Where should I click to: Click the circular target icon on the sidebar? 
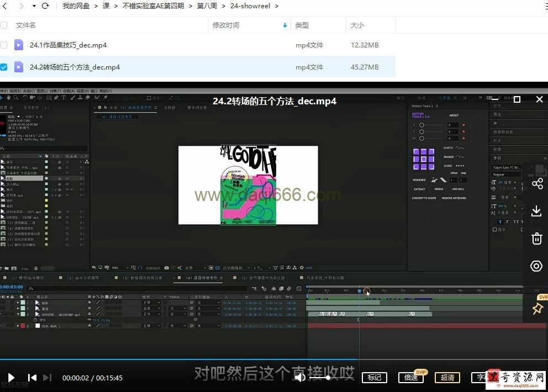[536, 266]
